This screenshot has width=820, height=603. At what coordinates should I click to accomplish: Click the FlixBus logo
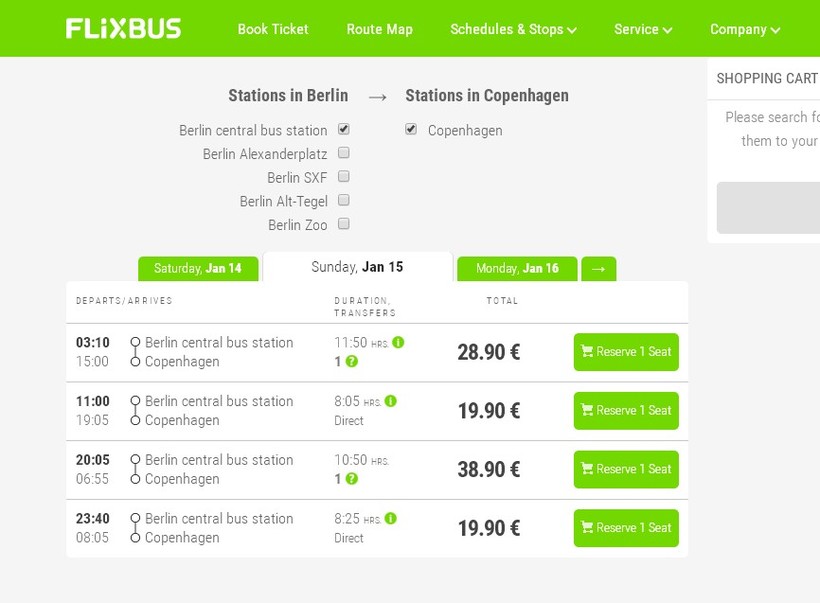tap(123, 29)
